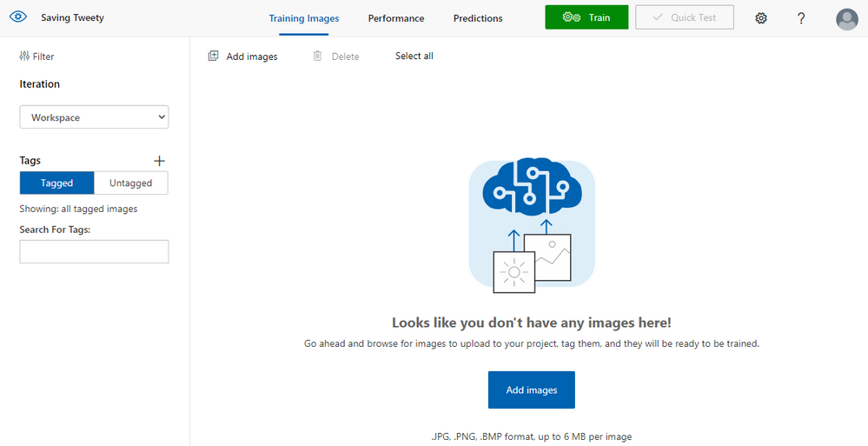Click the Delete trash toolbar item
The image size is (868, 446).
pyautogui.click(x=336, y=56)
